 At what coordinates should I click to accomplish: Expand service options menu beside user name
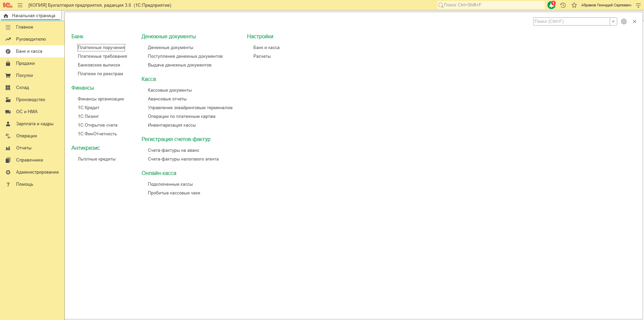coord(638,5)
